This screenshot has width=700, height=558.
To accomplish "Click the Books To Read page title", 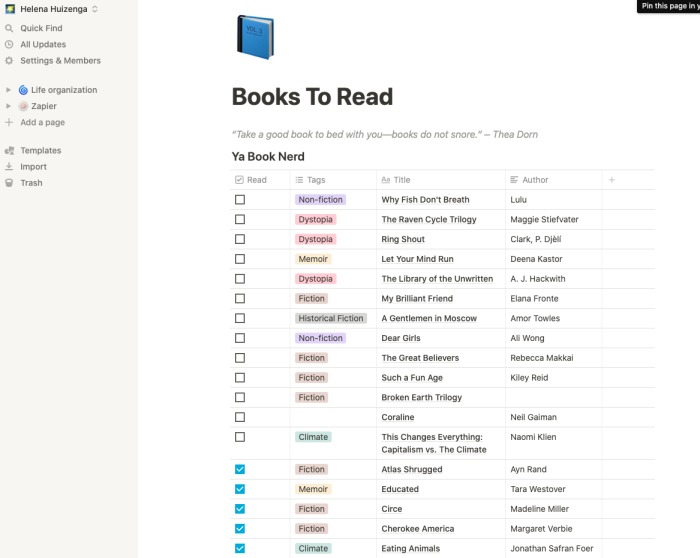I will pyautogui.click(x=312, y=97).
